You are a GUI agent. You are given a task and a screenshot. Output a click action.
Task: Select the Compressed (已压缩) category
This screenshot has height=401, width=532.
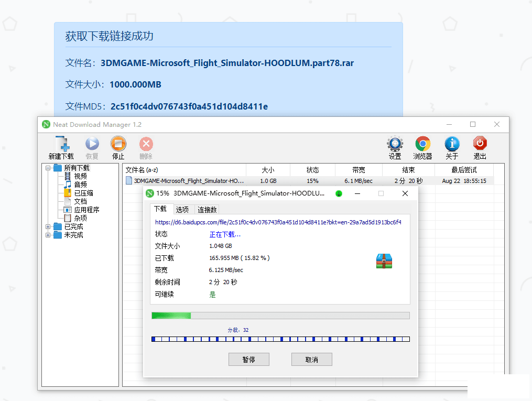[83, 193]
